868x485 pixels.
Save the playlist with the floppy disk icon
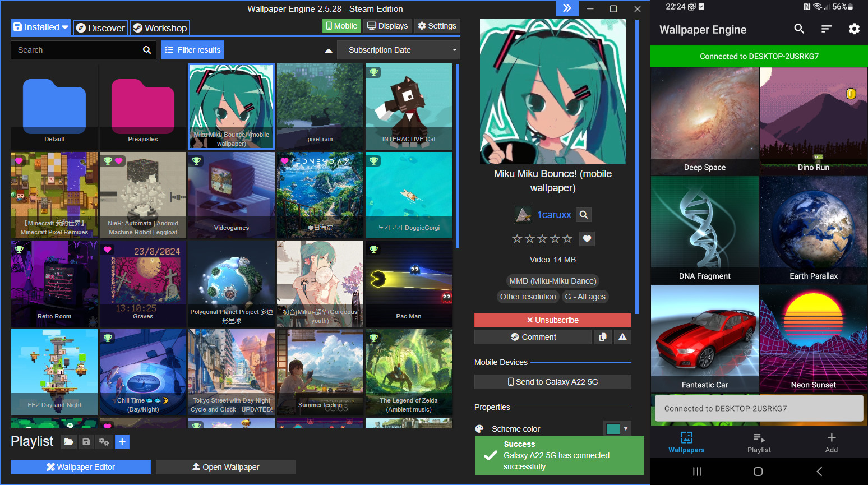point(86,442)
